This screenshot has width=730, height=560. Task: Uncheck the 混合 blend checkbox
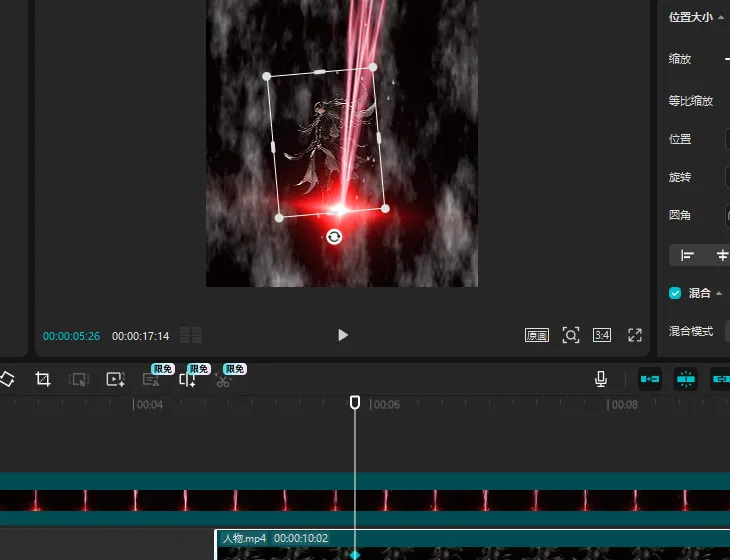point(675,293)
